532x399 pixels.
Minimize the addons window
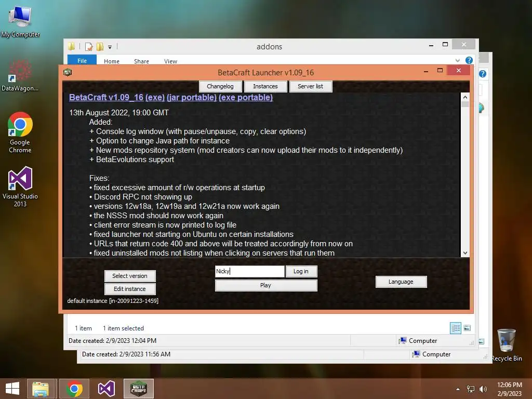[431, 45]
